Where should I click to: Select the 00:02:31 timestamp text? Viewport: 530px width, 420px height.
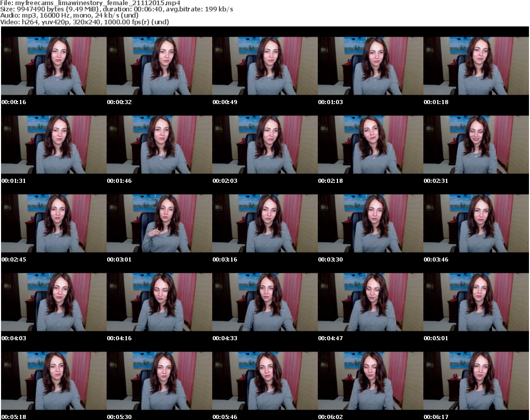pyautogui.click(x=436, y=181)
